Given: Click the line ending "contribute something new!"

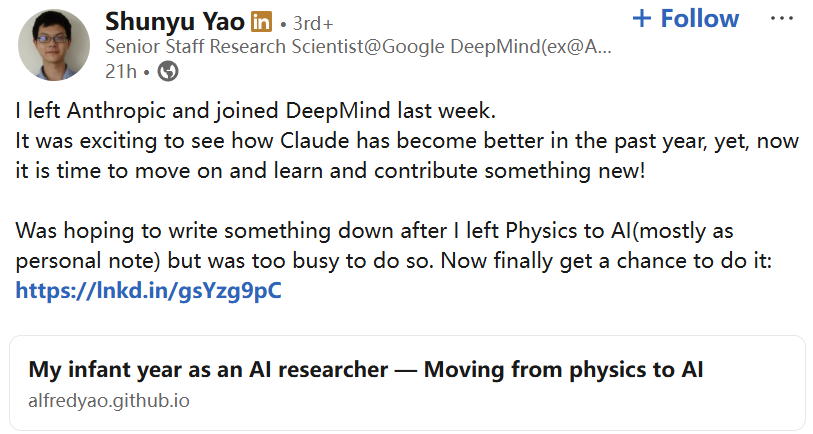Looking at the screenshot, I should coord(332,171).
